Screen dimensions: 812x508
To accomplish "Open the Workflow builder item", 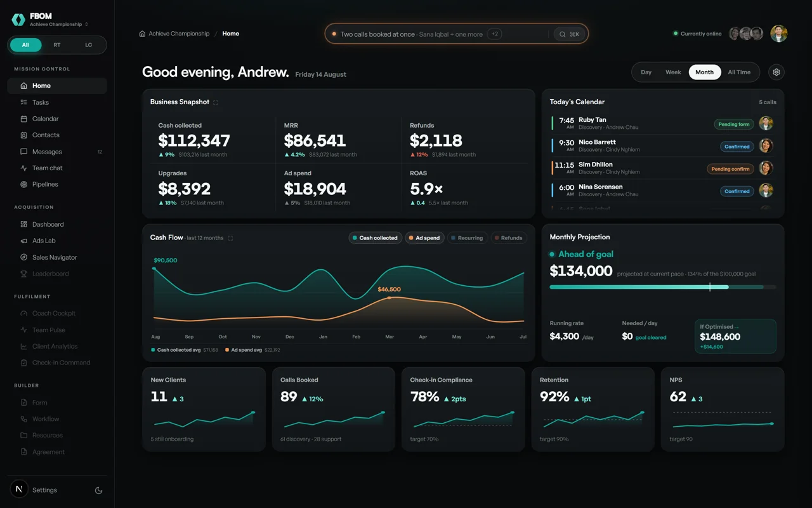I will click(57, 419).
